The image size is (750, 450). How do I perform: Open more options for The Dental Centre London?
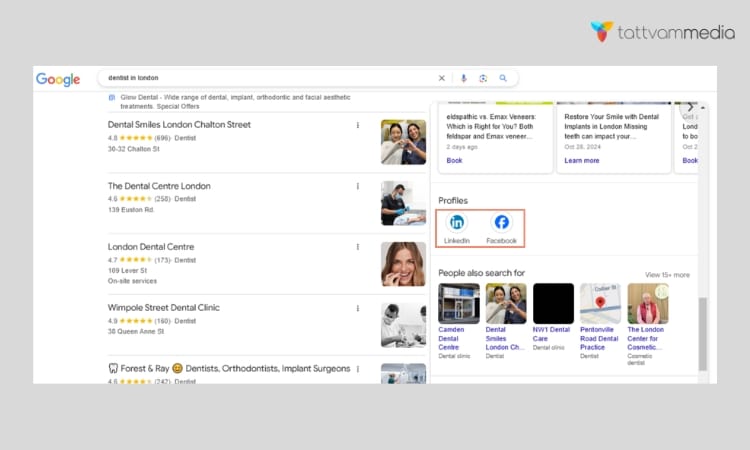coord(357,187)
